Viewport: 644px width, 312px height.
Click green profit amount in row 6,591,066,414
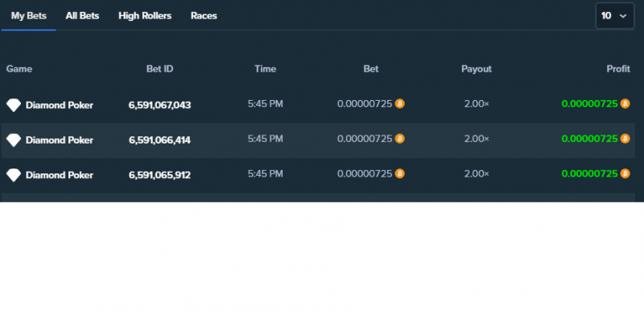(590, 139)
